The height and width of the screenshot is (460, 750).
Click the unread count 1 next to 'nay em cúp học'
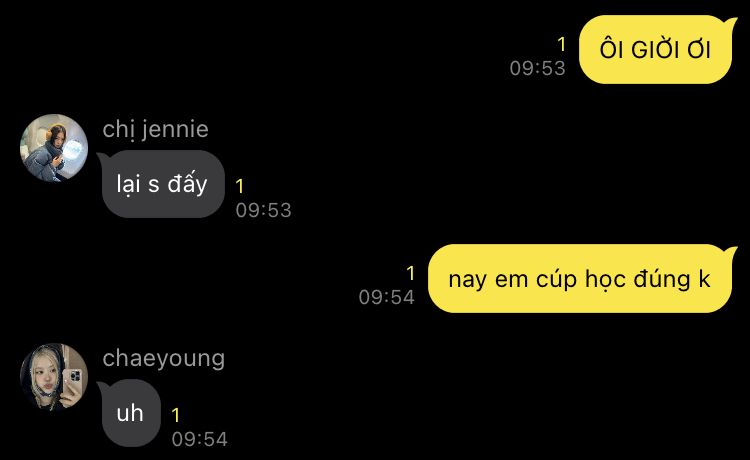coord(410,274)
